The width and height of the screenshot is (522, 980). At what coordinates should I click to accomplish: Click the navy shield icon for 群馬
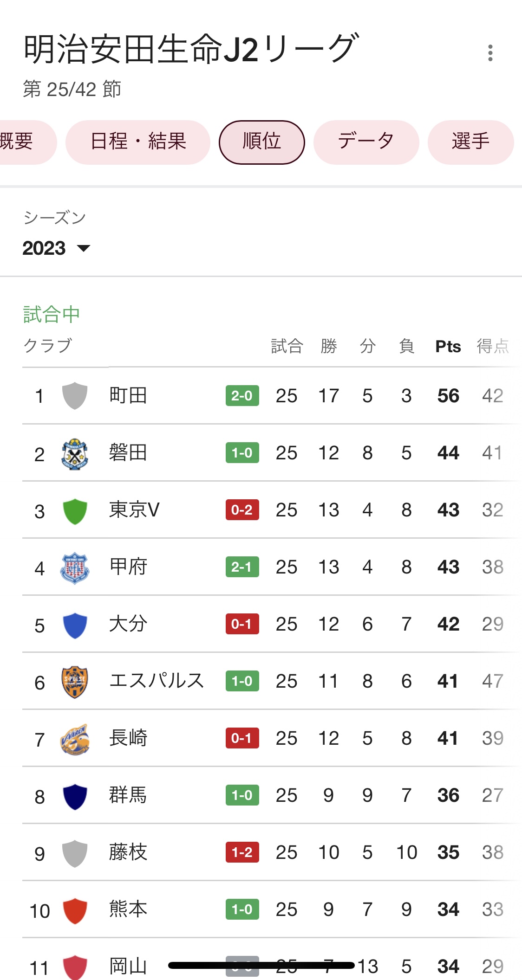pos(75,796)
